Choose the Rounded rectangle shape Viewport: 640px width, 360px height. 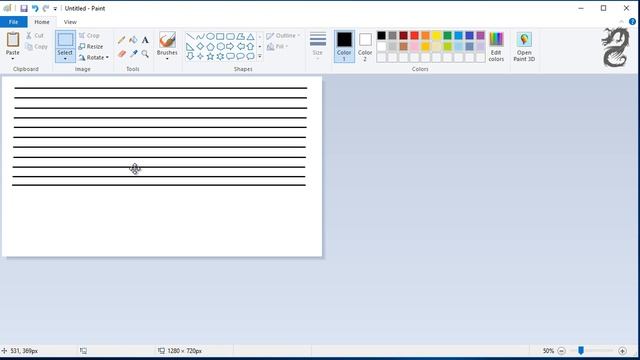(x=230, y=37)
